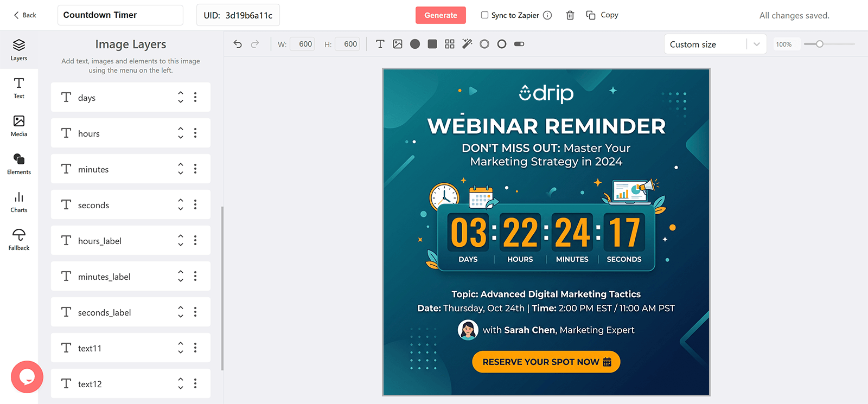868x404 pixels.
Task: Insert a filled circle shape
Action: click(x=415, y=44)
